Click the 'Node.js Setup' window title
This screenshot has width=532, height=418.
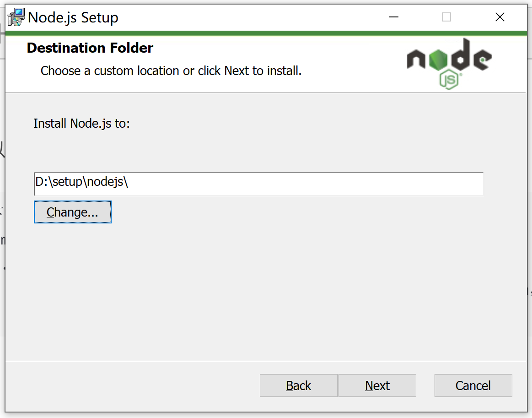(73, 18)
